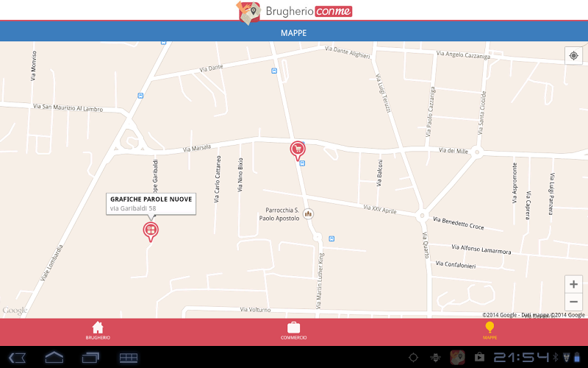Click the Via Balconi street label
The image size is (588, 368).
pos(379,173)
